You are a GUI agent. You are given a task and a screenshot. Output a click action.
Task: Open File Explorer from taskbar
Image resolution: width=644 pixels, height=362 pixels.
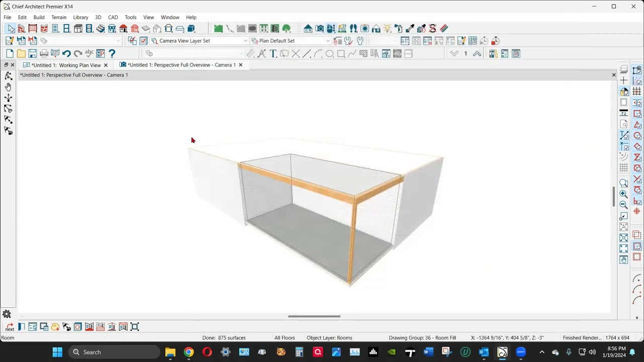[170, 352]
